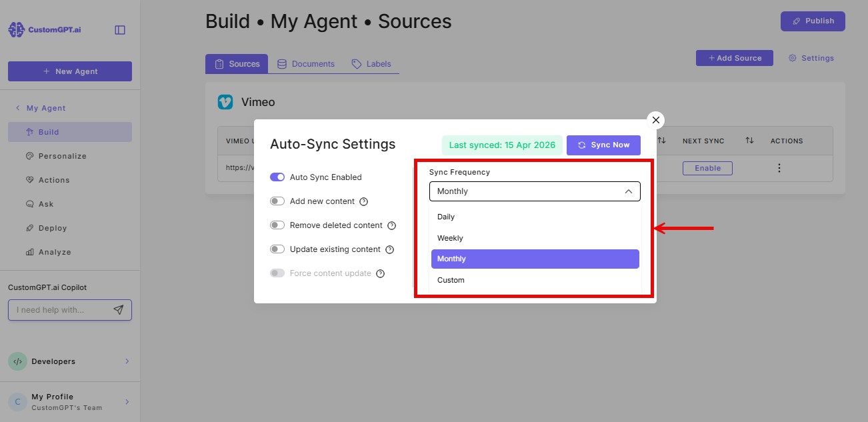Screen dimensions: 868x422
Task: Select Weekly from the frequency list
Action: click(451, 237)
